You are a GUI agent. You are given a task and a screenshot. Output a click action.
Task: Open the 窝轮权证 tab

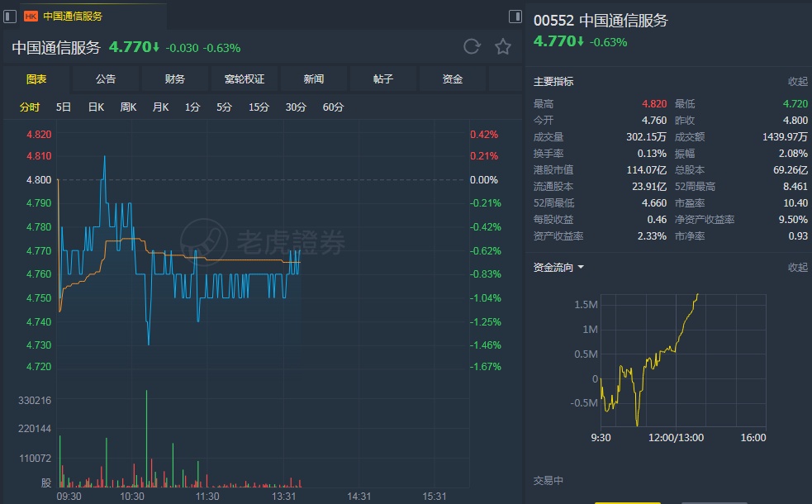(245, 79)
